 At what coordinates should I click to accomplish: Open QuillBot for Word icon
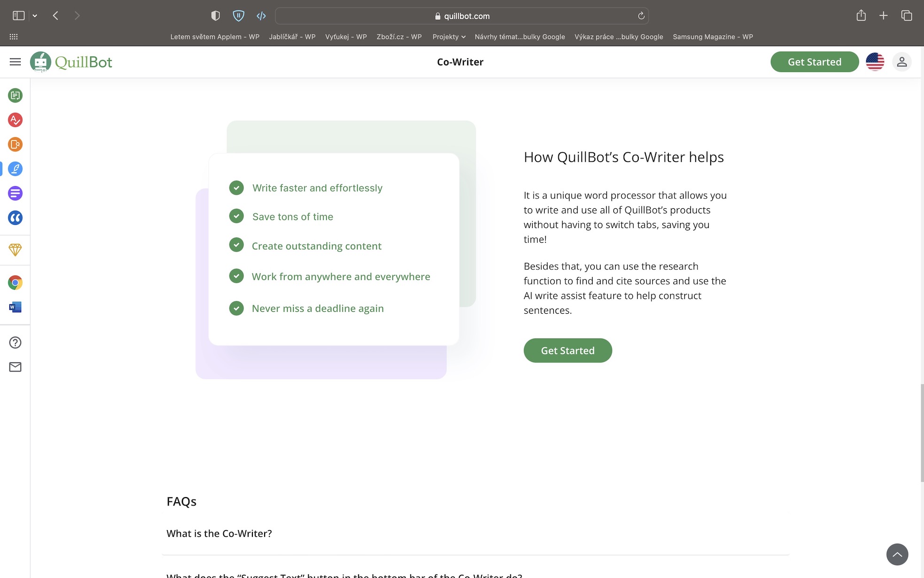[15, 307]
